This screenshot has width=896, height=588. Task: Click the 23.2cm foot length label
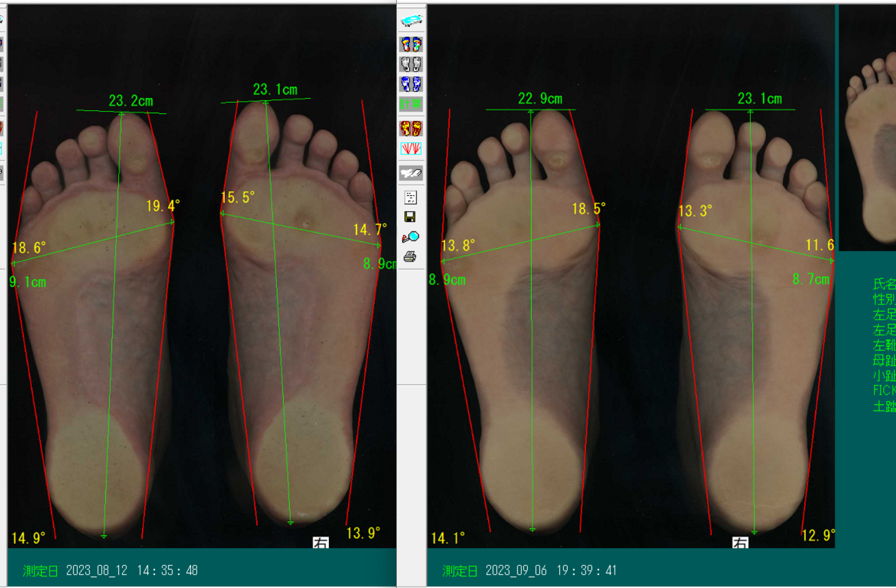click(x=131, y=101)
